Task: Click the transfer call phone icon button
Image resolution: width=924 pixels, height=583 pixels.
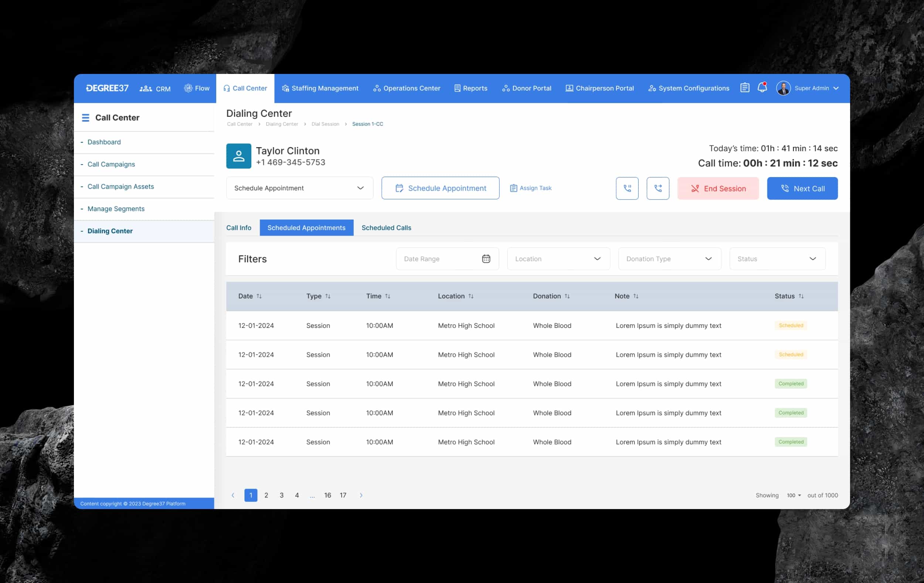Action: click(x=658, y=189)
